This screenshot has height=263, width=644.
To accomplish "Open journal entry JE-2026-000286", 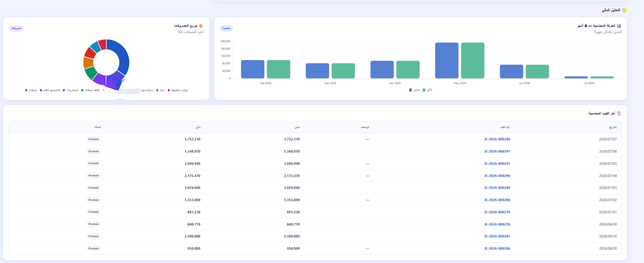I will click(497, 249).
